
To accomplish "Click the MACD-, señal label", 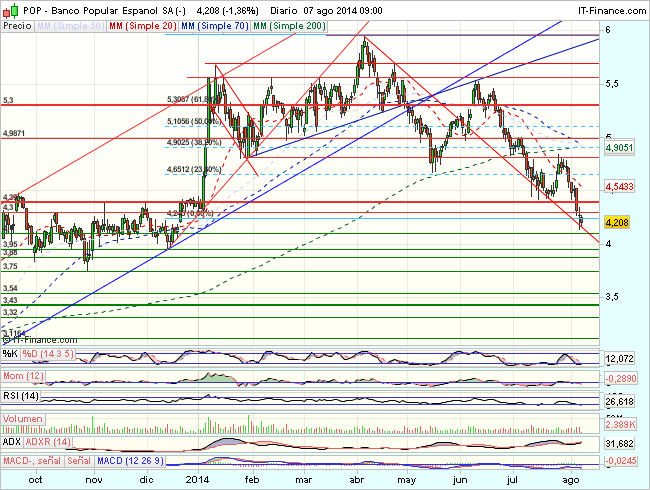I will click(32, 461).
